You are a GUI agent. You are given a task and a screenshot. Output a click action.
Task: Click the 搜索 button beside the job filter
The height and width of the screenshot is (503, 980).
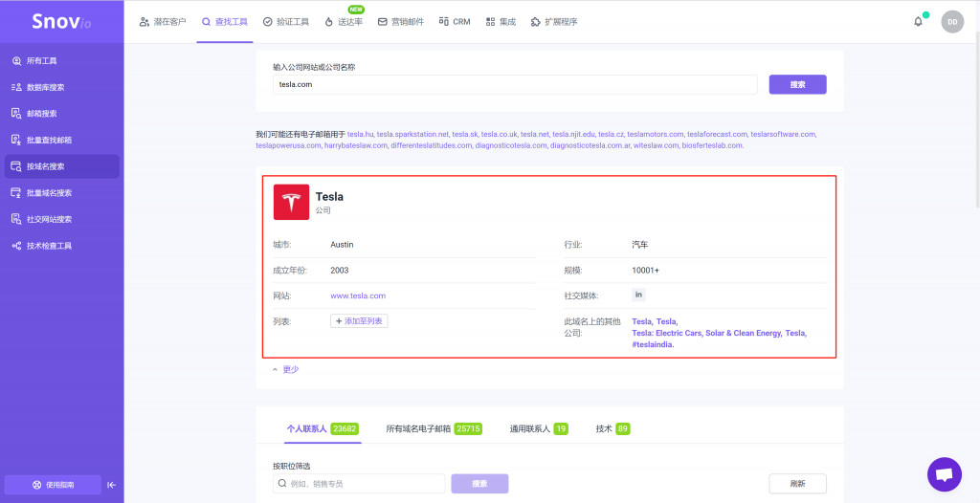(479, 484)
